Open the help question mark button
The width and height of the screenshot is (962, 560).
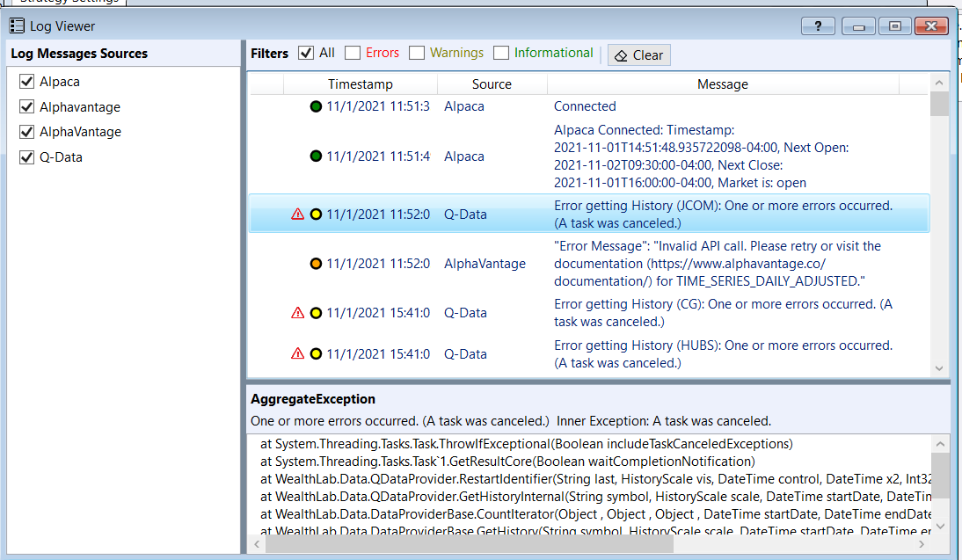click(x=818, y=25)
